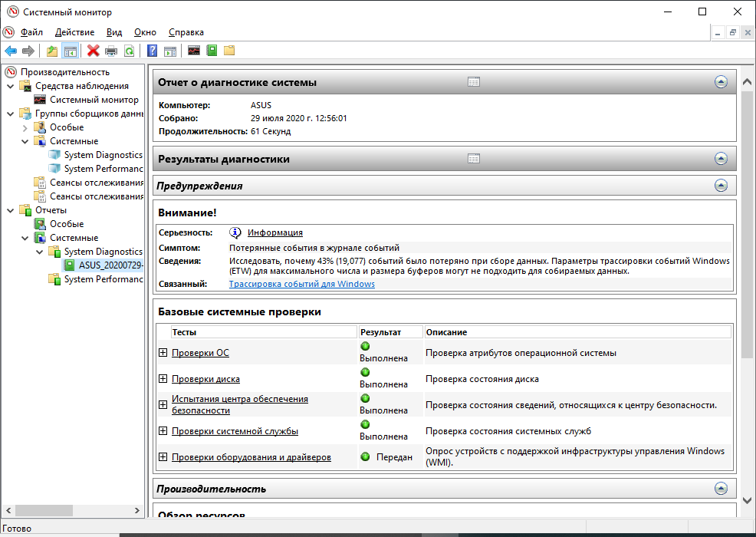Print using the printer toolbar icon

(x=111, y=51)
